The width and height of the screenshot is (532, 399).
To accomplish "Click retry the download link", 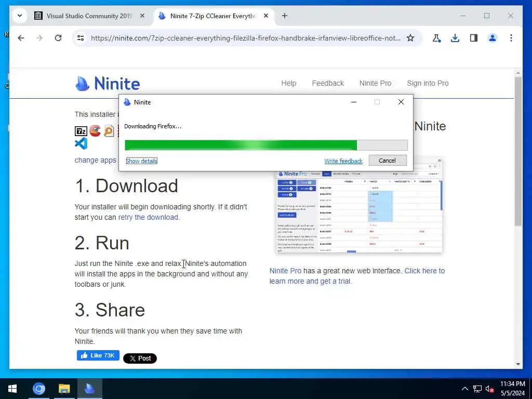I will tap(148, 217).
